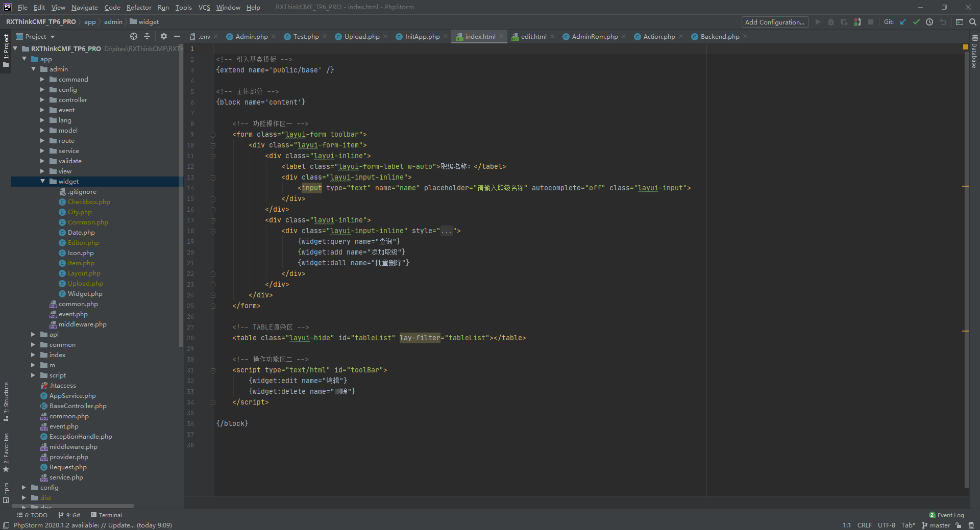Open the Event Log
The height and width of the screenshot is (530, 980).
coord(947,515)
